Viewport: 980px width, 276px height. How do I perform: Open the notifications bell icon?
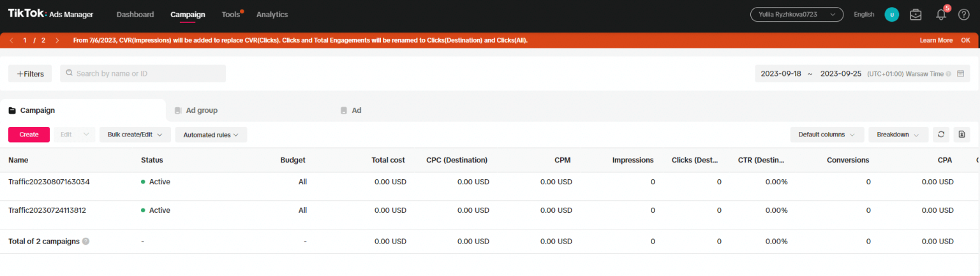940,15
